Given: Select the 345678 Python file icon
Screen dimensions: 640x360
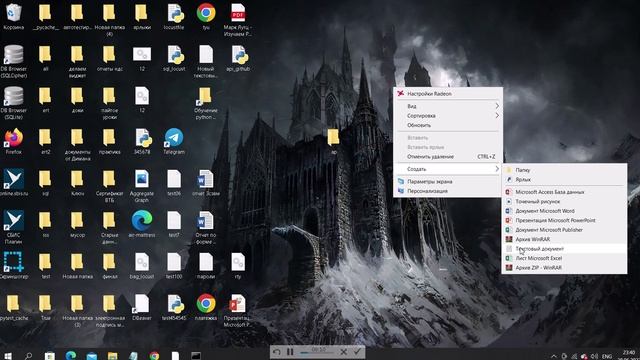Looking at the screenshot, I should click(x=142, y=141).
